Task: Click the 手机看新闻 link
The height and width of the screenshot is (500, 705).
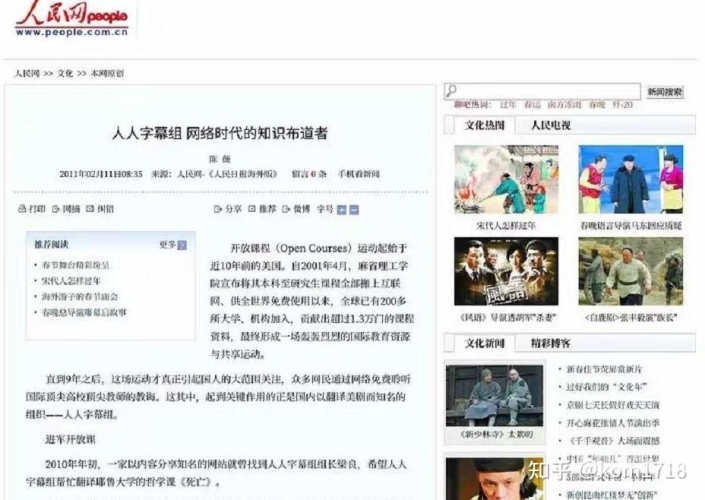Action: coord(358,174)
